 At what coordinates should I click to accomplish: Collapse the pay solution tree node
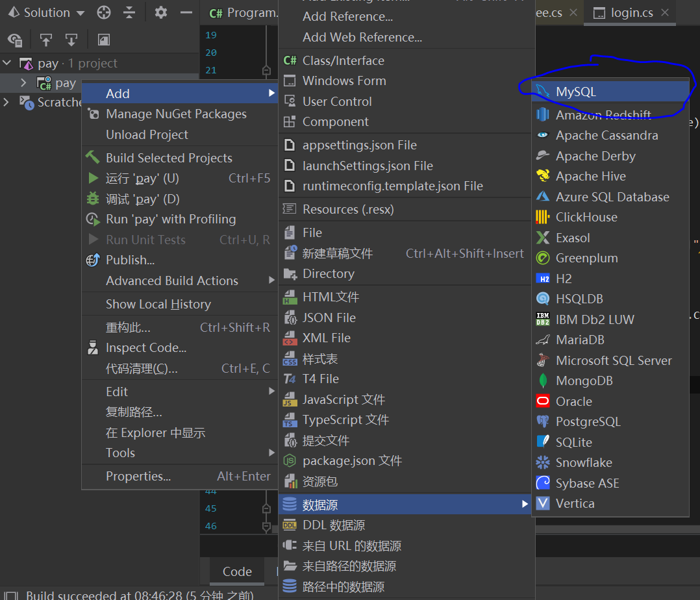(x=7, y=63)
